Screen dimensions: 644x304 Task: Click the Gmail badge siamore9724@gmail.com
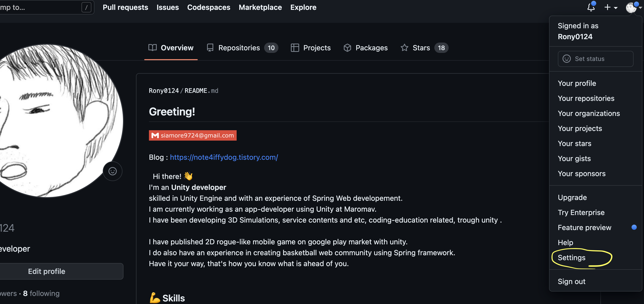193,135
